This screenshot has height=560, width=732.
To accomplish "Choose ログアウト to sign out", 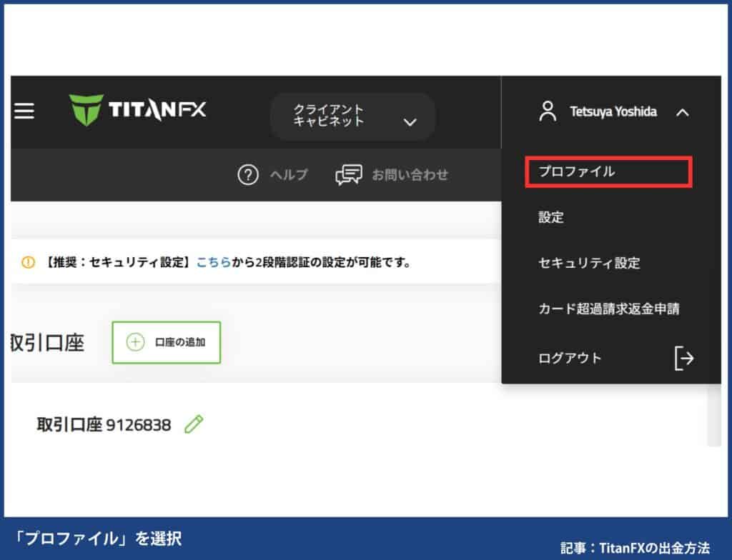I will 569,359.
